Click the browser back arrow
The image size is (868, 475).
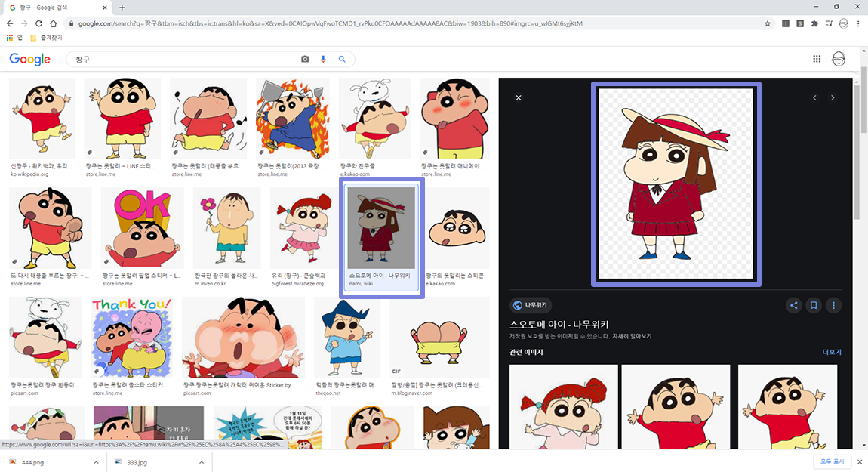pos(9,24)
